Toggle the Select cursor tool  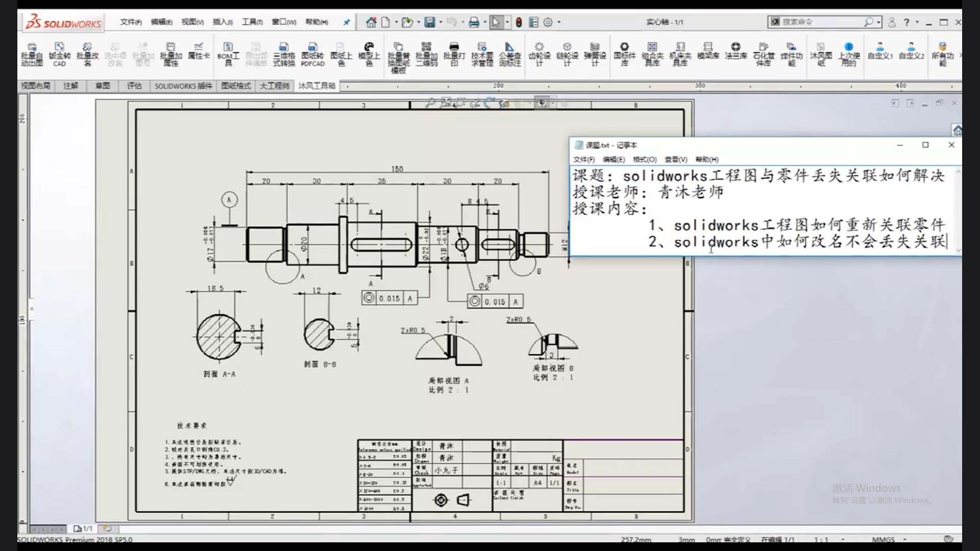click(x=496, y=22)
